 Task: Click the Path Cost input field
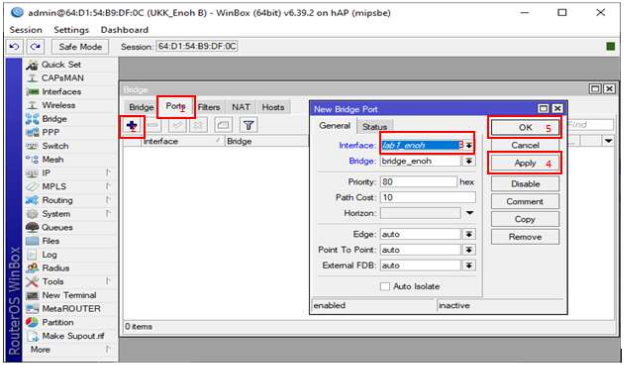[427, 198]
